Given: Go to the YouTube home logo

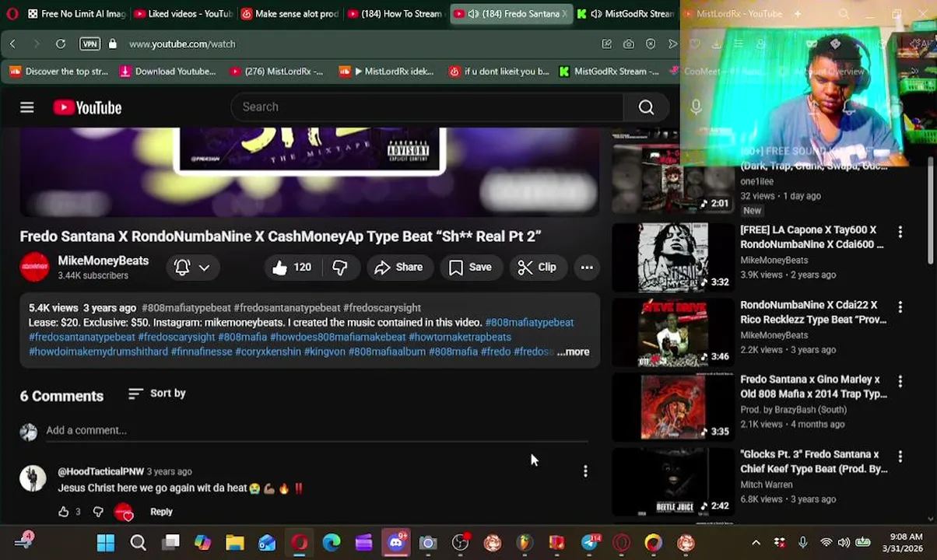Looking at the screenshot, I should pos(87,107).
